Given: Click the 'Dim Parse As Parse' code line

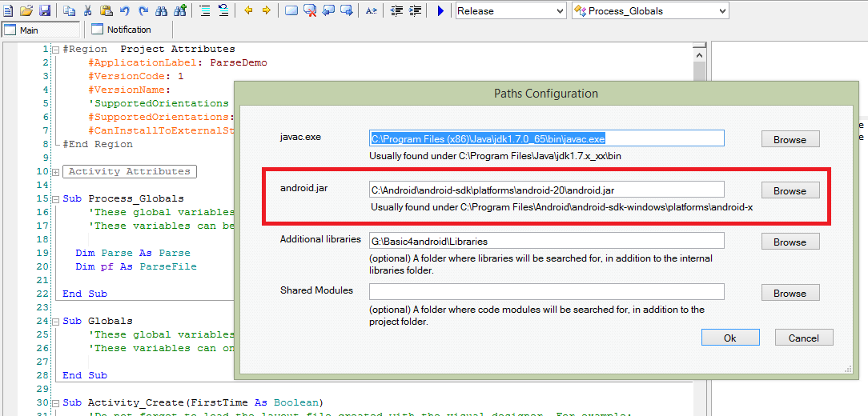Looking at the screenshot, I should tap(133, 253).
